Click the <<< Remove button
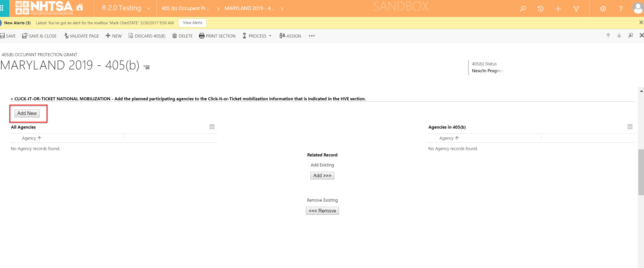 322,211
